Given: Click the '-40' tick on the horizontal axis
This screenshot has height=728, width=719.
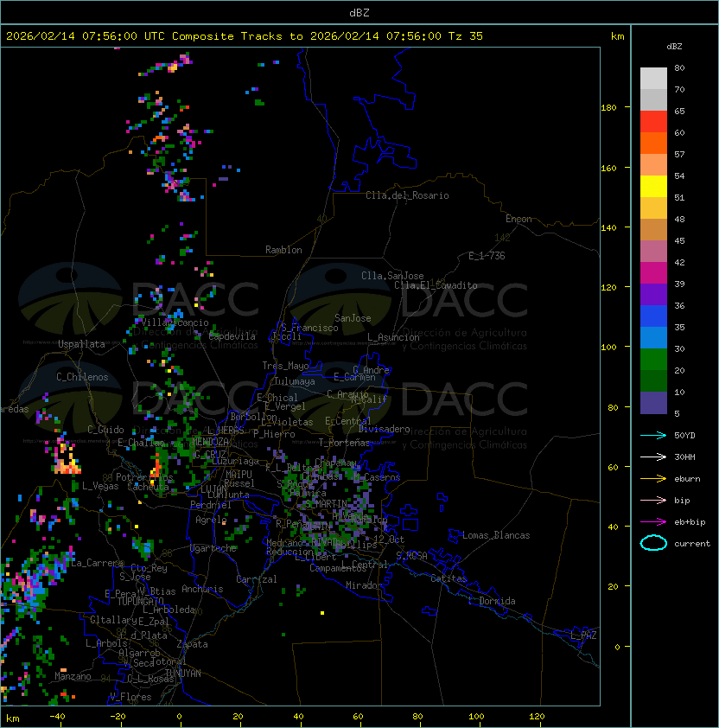Looking at the screenshot, I should (x=57, y=717).
